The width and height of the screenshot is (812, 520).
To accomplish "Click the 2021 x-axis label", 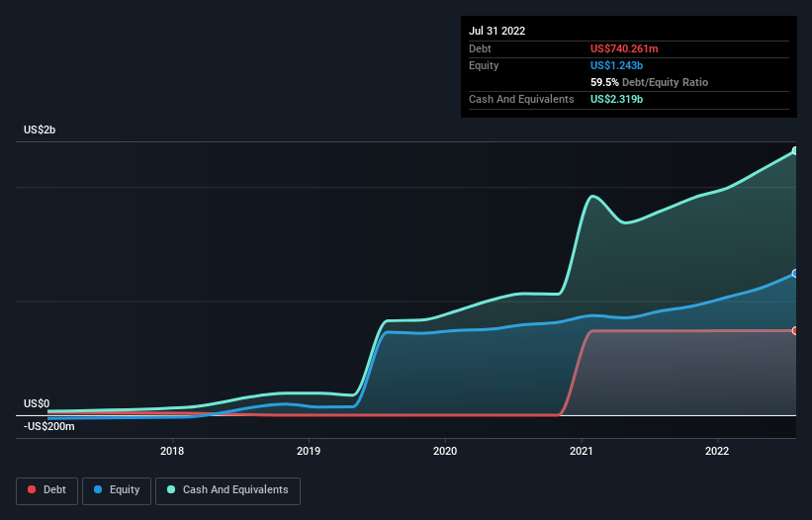I will coord(581,451).
